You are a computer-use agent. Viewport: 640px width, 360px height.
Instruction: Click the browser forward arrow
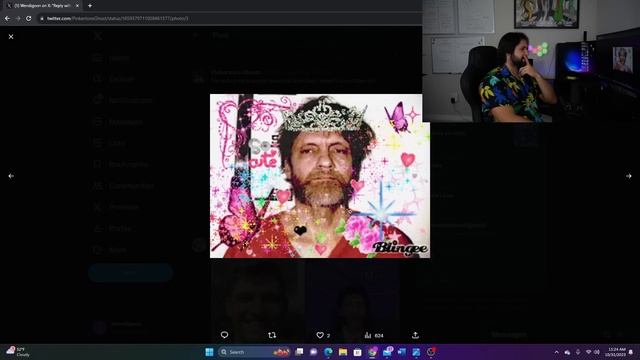tap(18, 18)
